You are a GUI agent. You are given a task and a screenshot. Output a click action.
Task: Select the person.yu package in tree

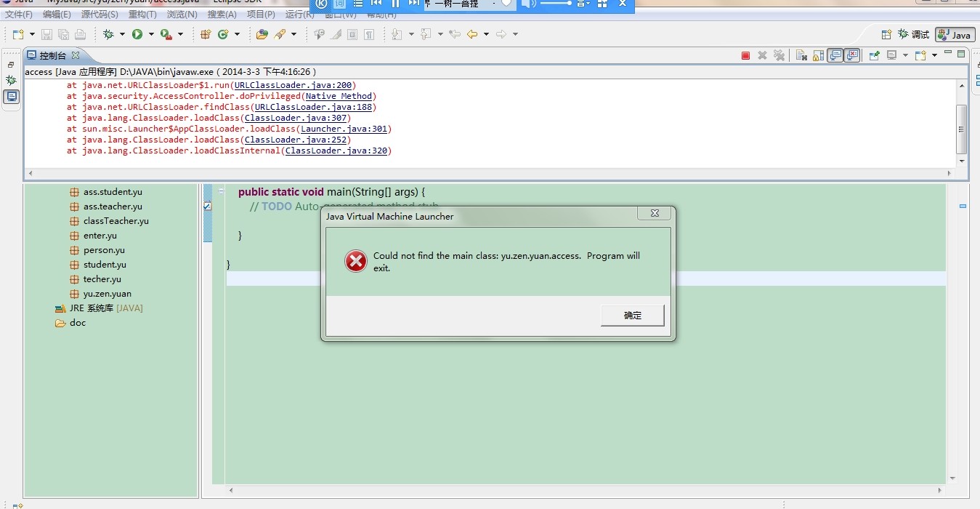[x=104, y=250]
